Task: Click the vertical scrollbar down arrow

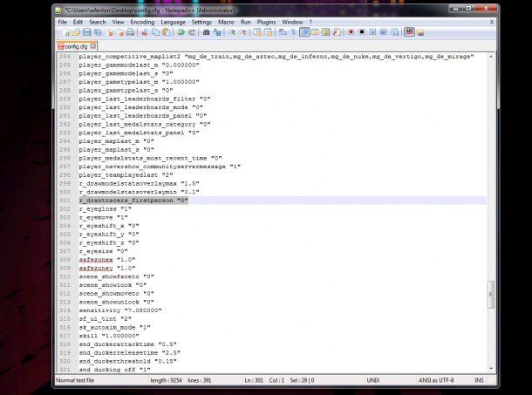Action: coord(491,369)
